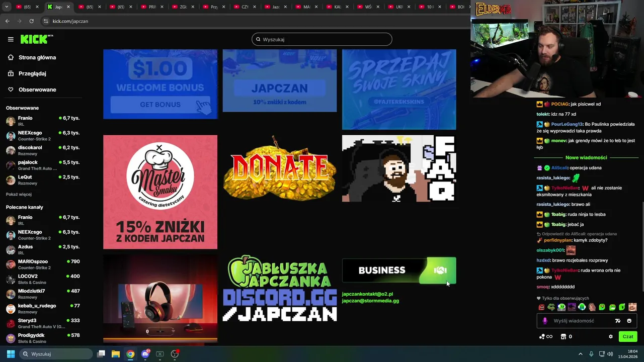Image resolution: width=644 pixels, height=362 pixels.
Task: Open the chat shop icon
Action: 563,337
